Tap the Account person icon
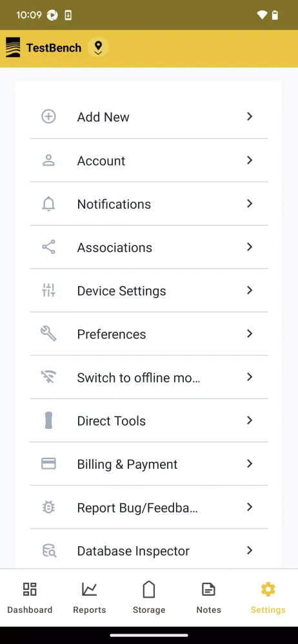The image size is (298, 644). click(48, 160)
